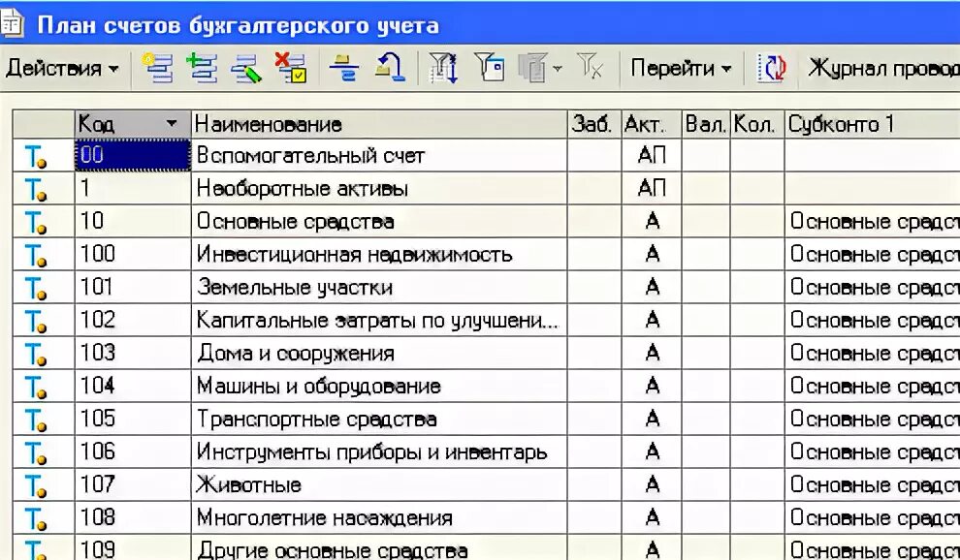Click the add by copying icon
960x560 pixels.
coord(202,67)
